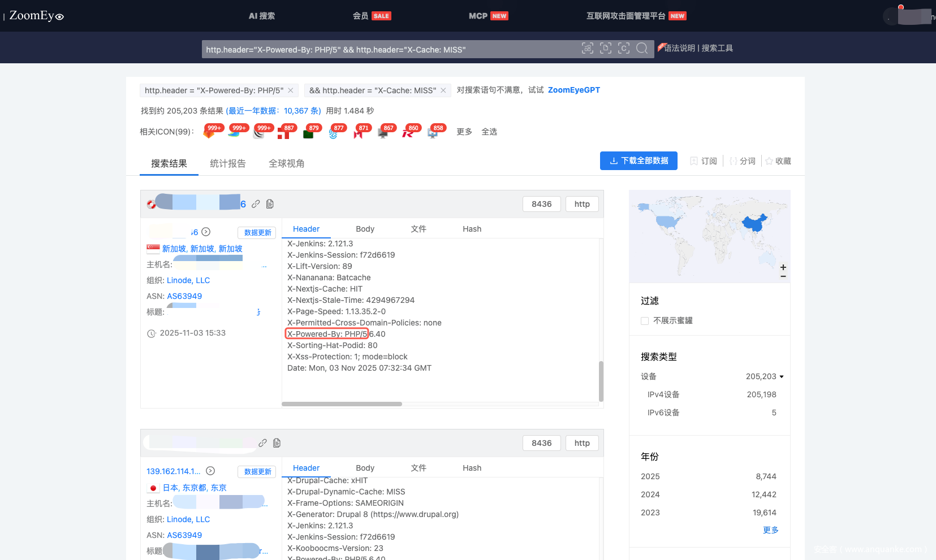The height and width of the screenshot is (560, 936).
Task: Expand arrow next to 139.162.114.1 IP
Action: pyautogui.click(x=210, y=471)
